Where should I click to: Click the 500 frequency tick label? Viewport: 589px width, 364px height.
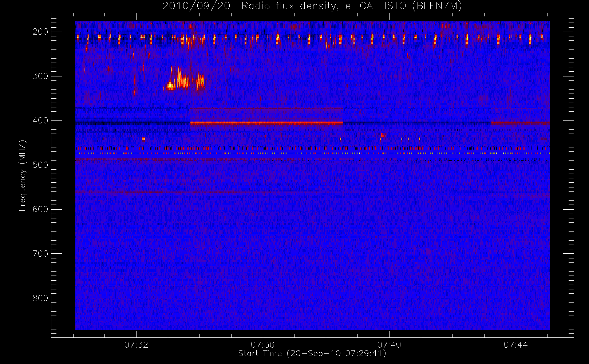click(40, 165)
